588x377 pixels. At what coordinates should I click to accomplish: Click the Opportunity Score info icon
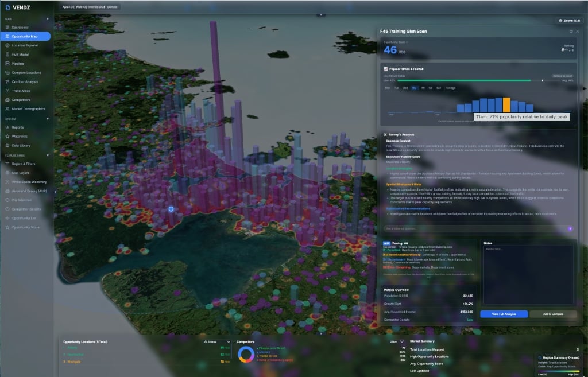click(407, 42)
